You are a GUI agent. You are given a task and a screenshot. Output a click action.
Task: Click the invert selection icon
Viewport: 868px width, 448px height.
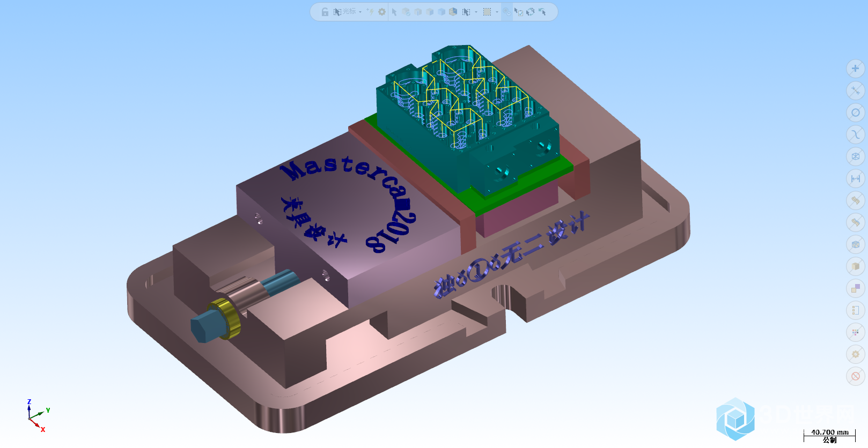pyautogui.click(x=531, y=12)
